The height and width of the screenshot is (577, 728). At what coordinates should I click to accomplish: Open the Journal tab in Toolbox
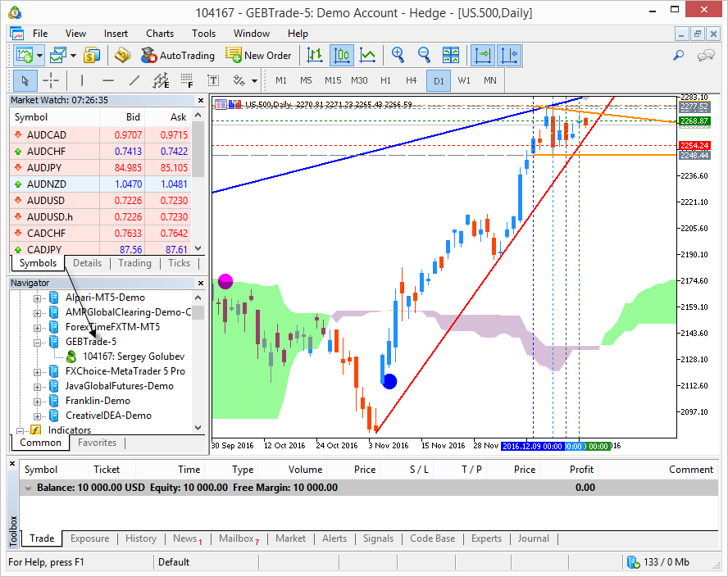533,538
